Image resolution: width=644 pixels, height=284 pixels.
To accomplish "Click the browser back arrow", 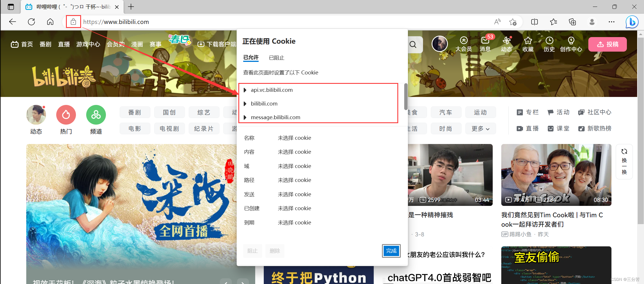I will (x=13, y=22).
